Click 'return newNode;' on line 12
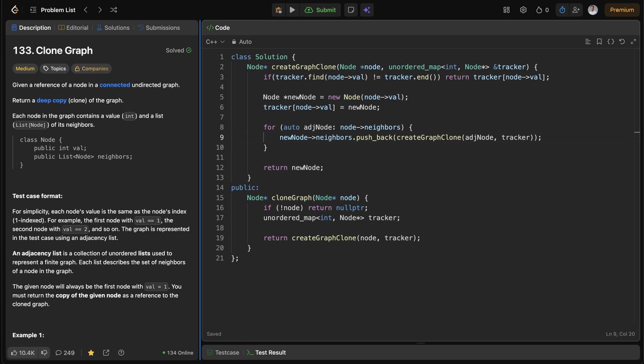Image resolution: width=644 pixels, height=364 pixels. click(x=294, y=168)
